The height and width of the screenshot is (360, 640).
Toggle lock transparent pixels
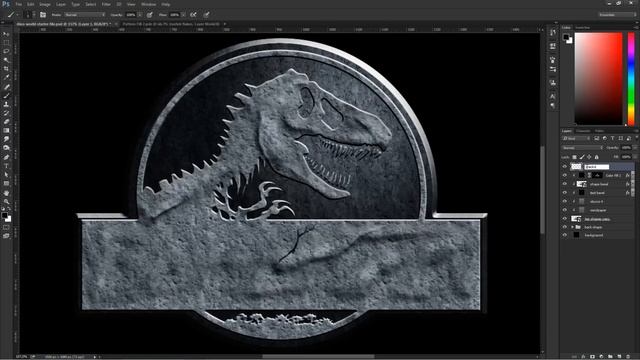coord(575,157)
